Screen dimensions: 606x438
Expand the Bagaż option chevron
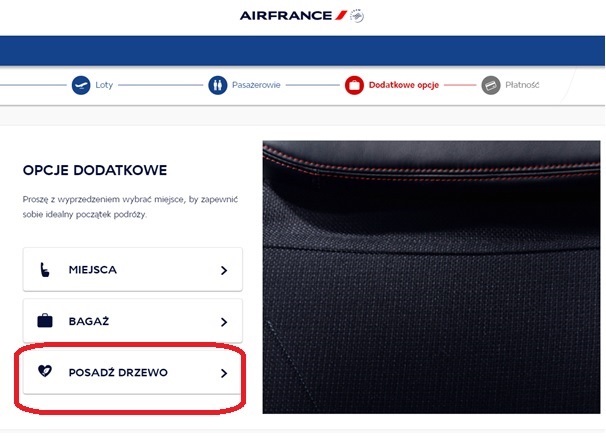224,322
